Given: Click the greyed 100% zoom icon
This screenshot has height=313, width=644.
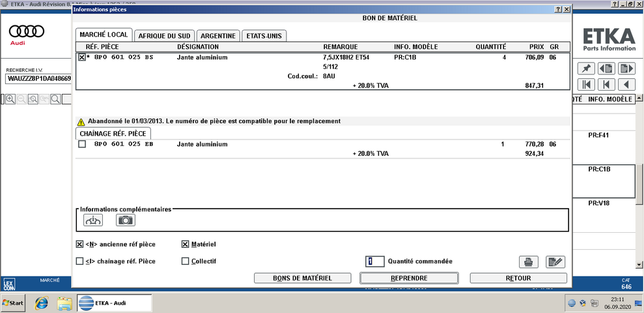Looking at the screenshot, I should coord(44,99).
